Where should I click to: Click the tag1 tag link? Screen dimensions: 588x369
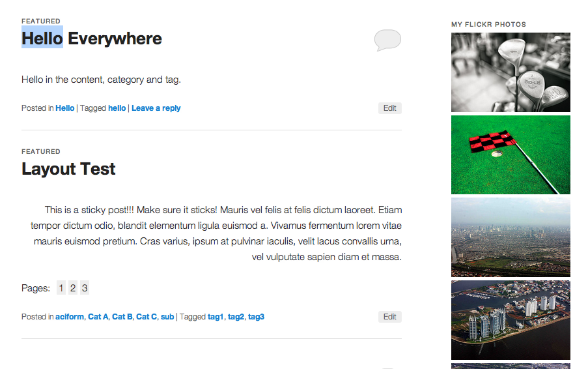(x=216, y=317)
